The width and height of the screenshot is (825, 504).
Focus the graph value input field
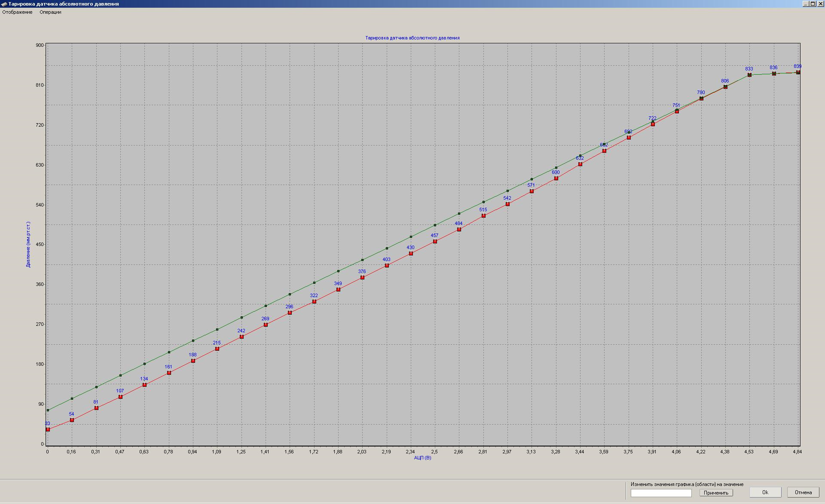661,493
